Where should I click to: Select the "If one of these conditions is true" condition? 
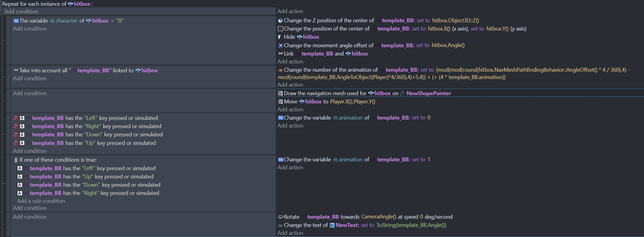58,160
